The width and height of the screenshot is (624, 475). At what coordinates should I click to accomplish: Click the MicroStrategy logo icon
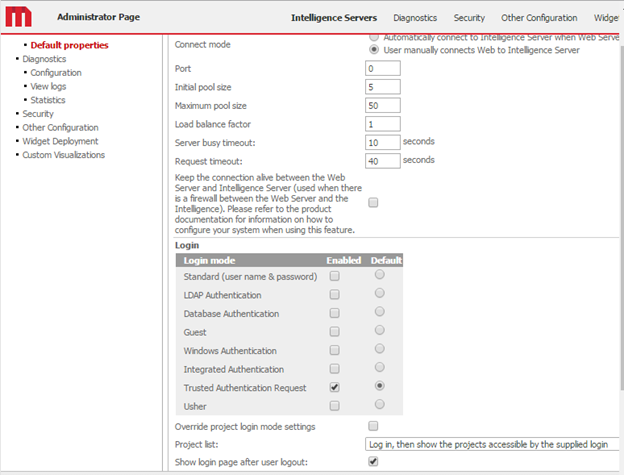20,17
